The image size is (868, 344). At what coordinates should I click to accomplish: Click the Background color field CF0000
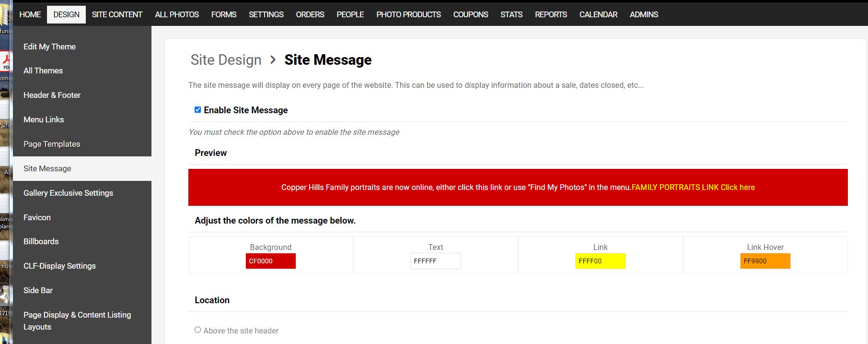pos(271,261)
